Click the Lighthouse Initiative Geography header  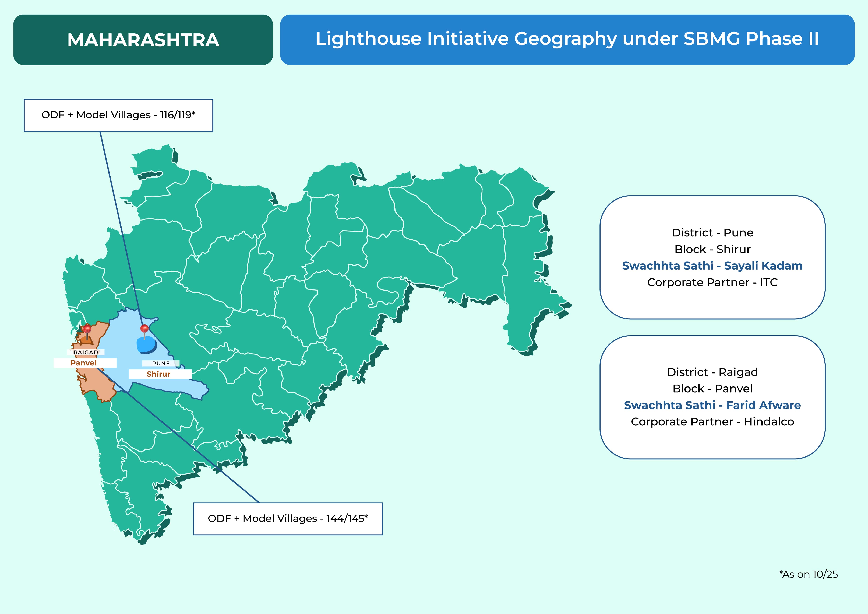click(567, 39)
